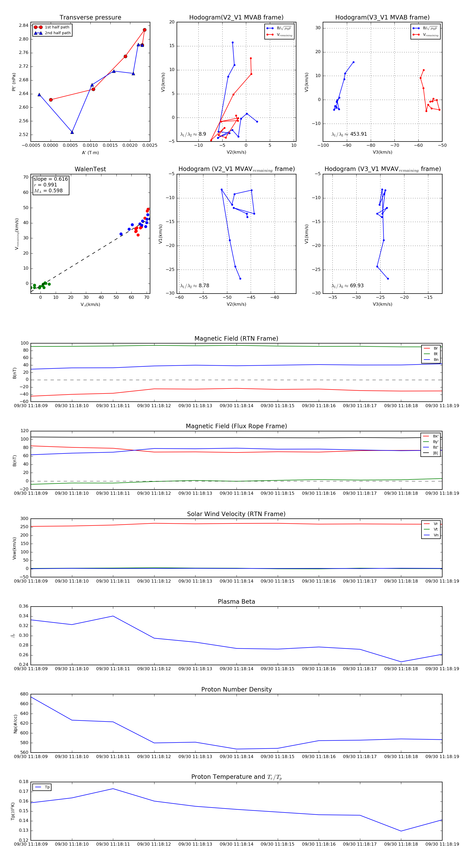The image size is (473, 868).
Task: Select the Bn legend entry
Action: point(431,360)
